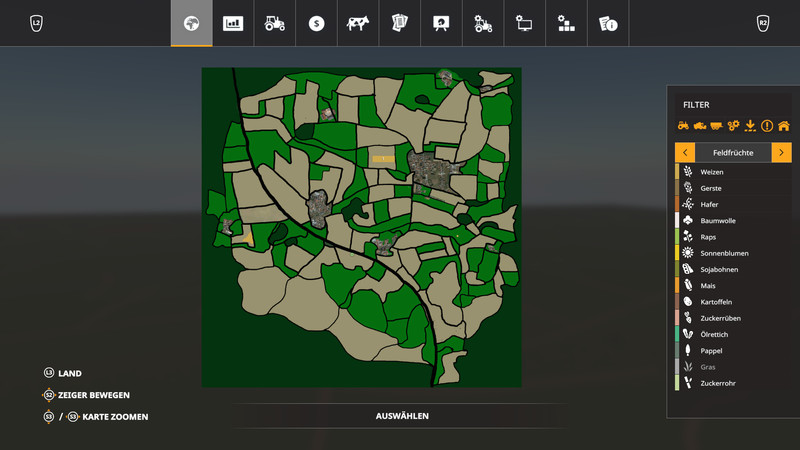Toggle the exclamation mark filter icon

point(767,126)
